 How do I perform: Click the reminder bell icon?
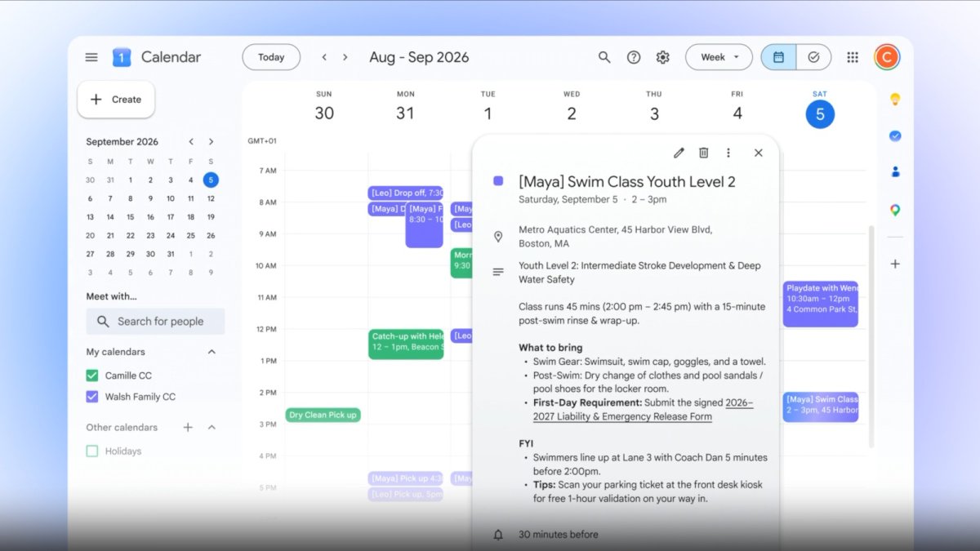tap(498, 535)
